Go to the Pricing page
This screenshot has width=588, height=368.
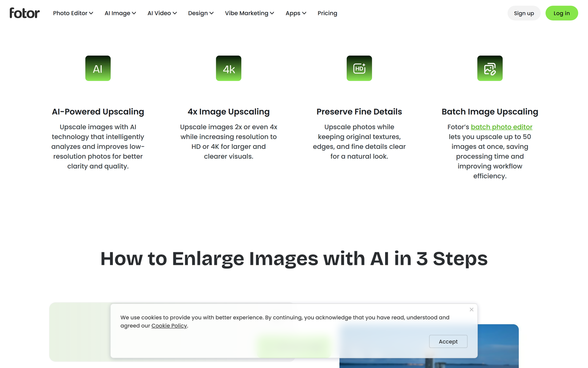[327, 13]
